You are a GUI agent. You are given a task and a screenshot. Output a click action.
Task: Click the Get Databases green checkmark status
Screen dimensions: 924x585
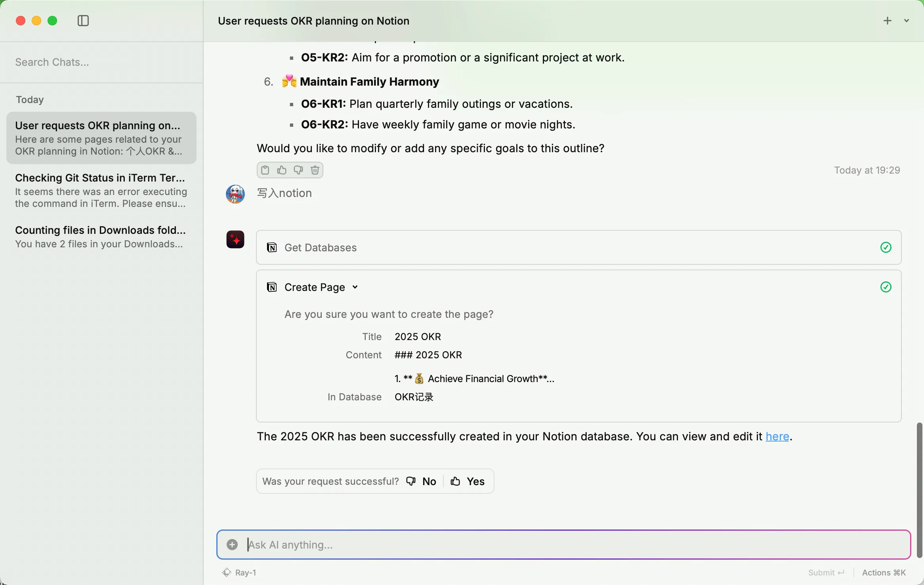pos(886,248)
